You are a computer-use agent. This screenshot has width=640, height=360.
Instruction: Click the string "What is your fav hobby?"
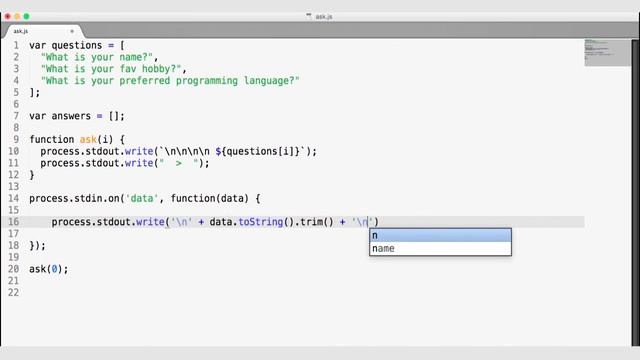pyautogui.click(x=111, y=69)
